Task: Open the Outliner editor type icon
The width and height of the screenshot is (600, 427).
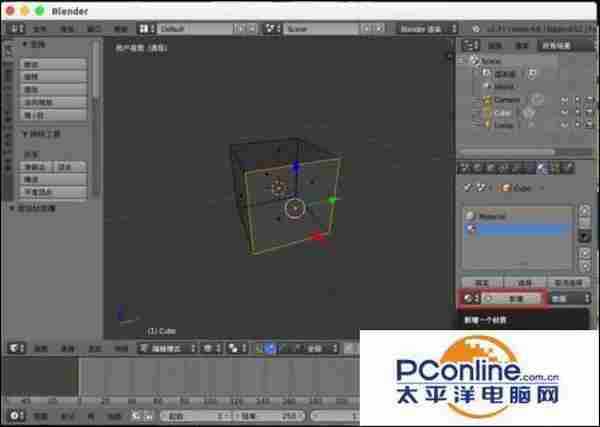Action: (470, 45)
